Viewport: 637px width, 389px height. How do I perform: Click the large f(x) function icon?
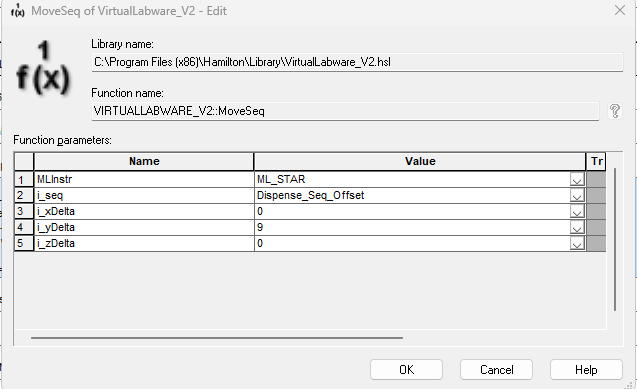(x=43, y=68)
